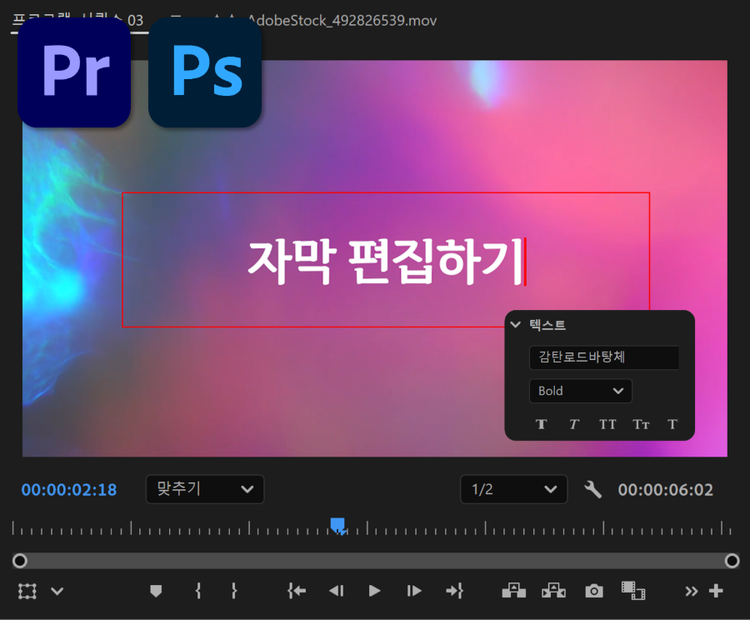Open the comparison view button
The width and height of the screenshot is (750, 620).
point(633,591)
